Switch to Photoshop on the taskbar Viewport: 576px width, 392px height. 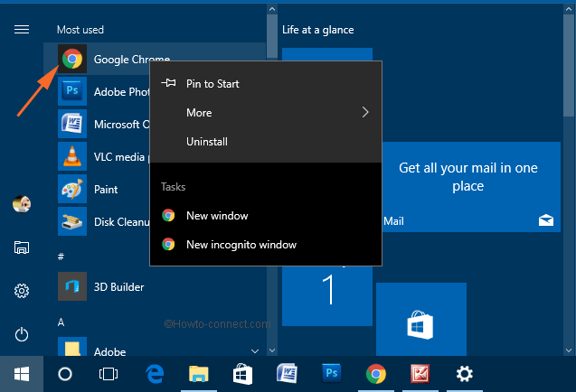(x=331, y=373)
